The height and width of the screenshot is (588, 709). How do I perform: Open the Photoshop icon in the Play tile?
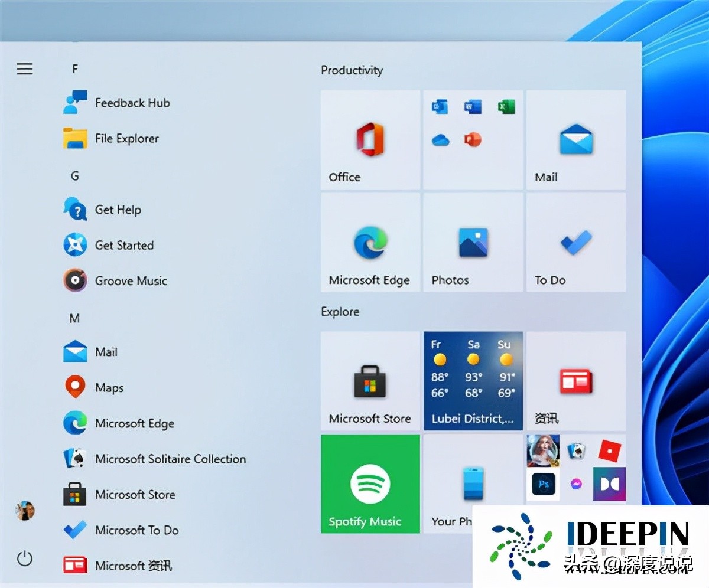click(543, 484)
